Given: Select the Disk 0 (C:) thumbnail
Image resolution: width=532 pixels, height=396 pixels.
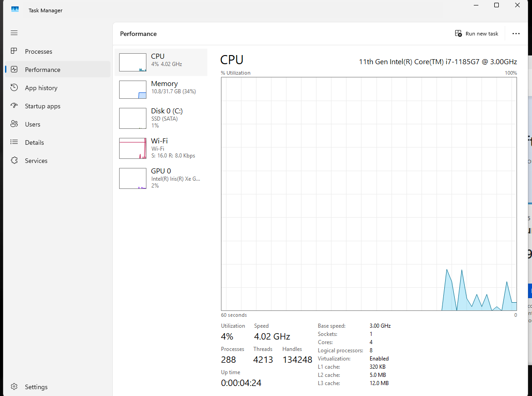Looking at the screenshot, I should pyautogui.click(x=133, y=118).
